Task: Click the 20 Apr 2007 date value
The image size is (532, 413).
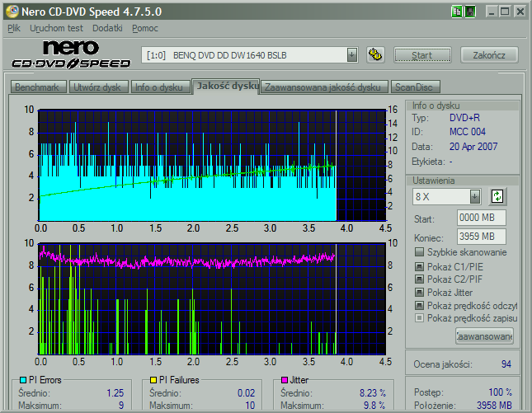Action: pos(473,147)
